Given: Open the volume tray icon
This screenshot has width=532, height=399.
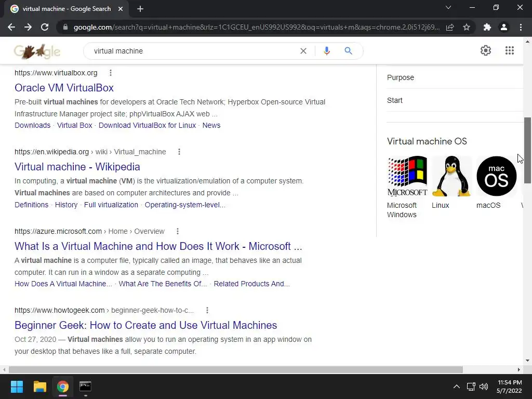Looking at the screenshot, I should pyautogui.click(x=484, y=387).
